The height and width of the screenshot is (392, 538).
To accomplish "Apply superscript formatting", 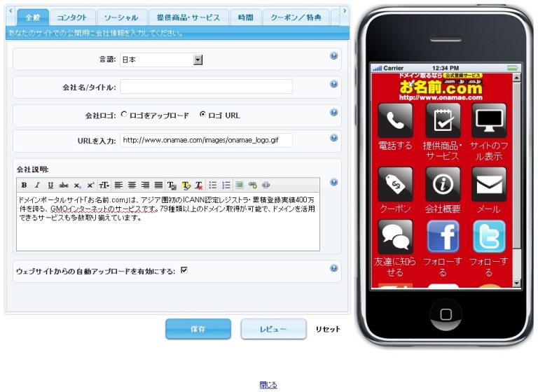I will click(x=90, y=185).
